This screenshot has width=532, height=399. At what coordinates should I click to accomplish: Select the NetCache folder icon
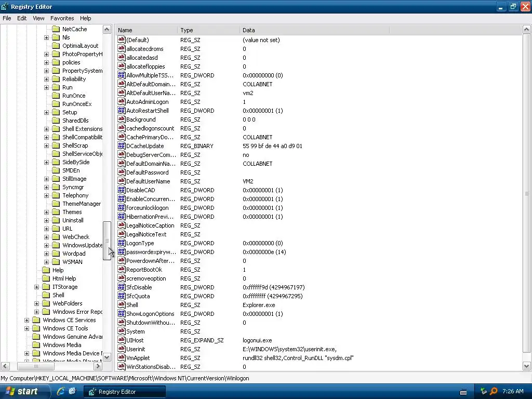(56, 29)
